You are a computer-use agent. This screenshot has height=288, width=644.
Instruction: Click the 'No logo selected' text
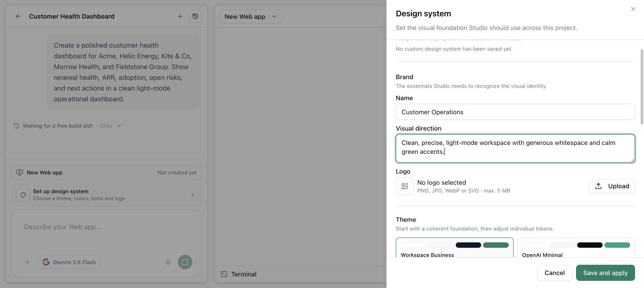pyautogui.click(x=441, y=182)
